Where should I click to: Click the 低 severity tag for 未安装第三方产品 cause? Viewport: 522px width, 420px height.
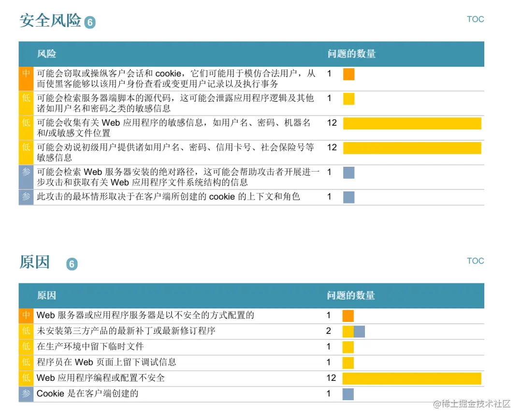[26, 332]
